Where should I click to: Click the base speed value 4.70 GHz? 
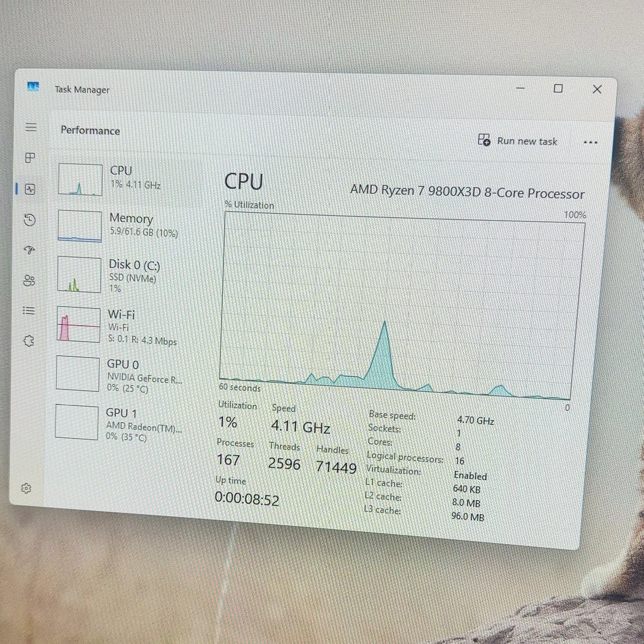[x=475, y=420]
